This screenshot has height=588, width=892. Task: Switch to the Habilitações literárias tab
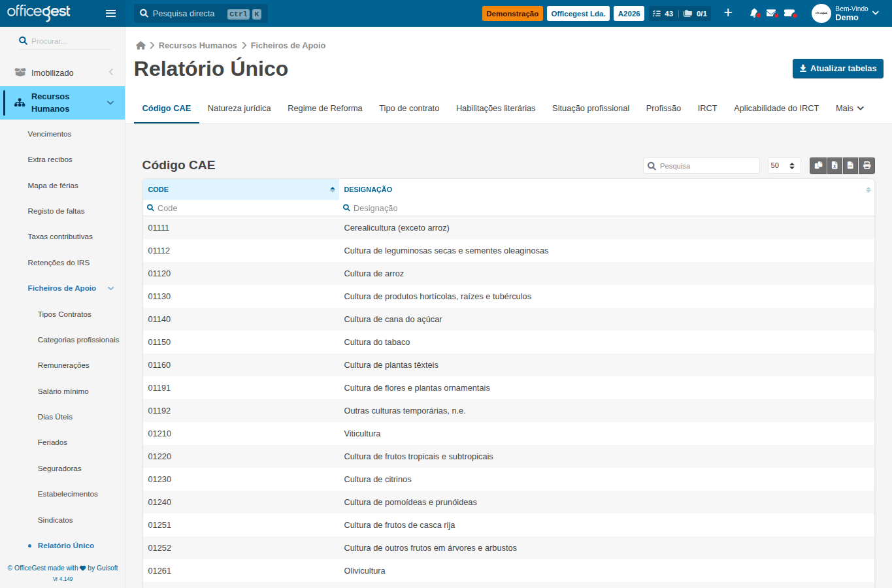point(495,108)
